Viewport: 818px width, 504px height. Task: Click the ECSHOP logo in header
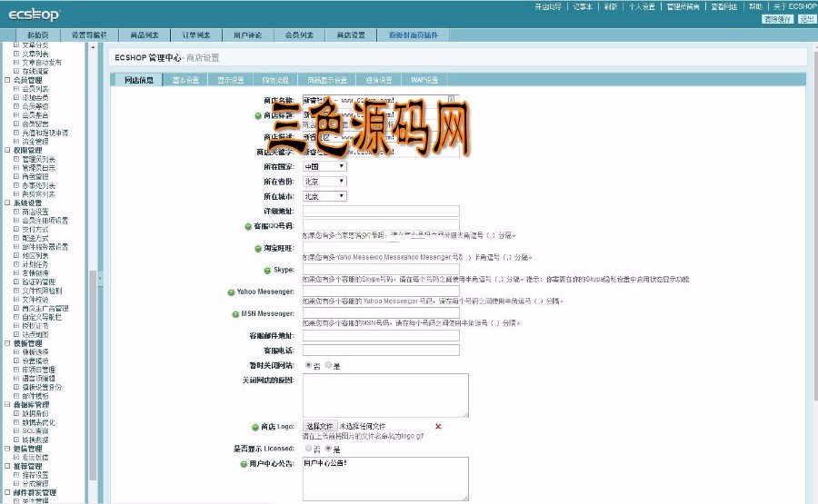(35, 15)
